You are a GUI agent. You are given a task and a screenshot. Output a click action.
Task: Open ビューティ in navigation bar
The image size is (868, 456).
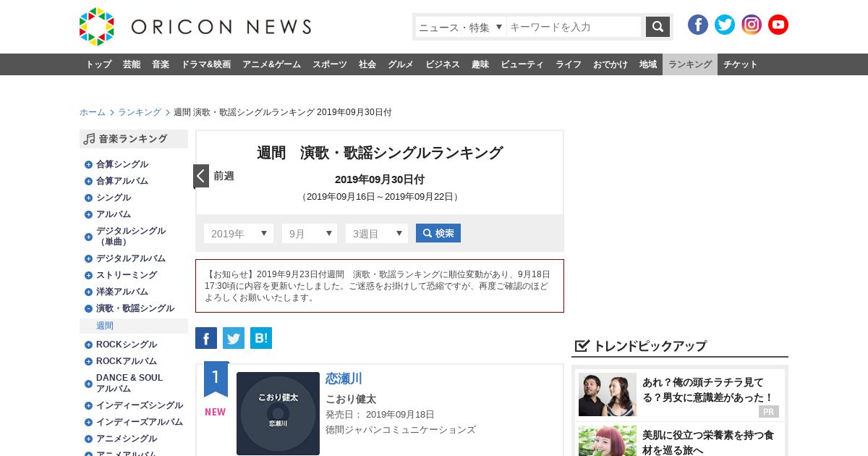pyautogui.click(x=522, y=64)
